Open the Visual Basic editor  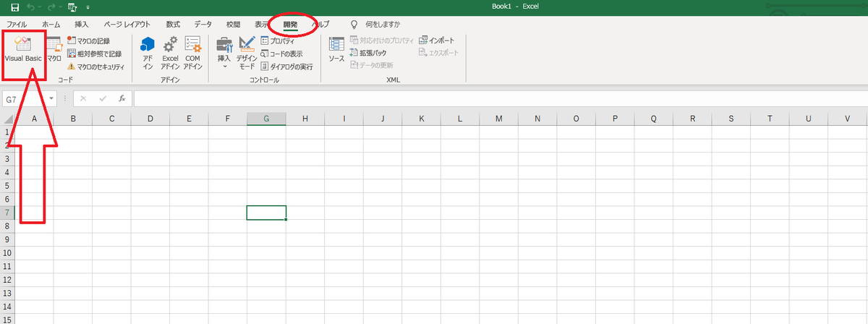(x=23, y=51)
